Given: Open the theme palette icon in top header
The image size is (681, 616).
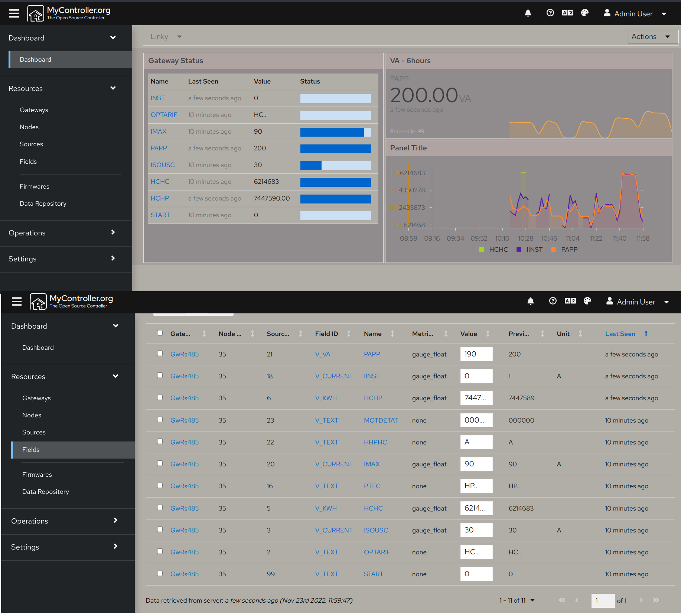Looking at the screenshot, I should click(x=585, y=13).
